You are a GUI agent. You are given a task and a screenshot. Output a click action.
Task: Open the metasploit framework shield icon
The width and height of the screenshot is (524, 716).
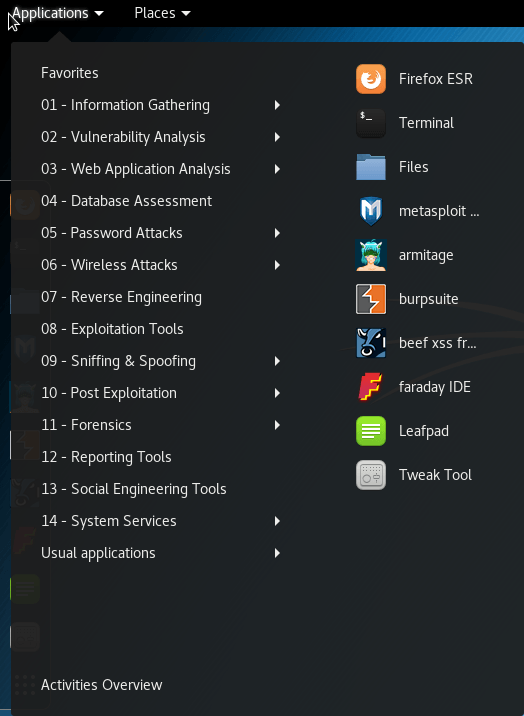click(x=371, y=211)
